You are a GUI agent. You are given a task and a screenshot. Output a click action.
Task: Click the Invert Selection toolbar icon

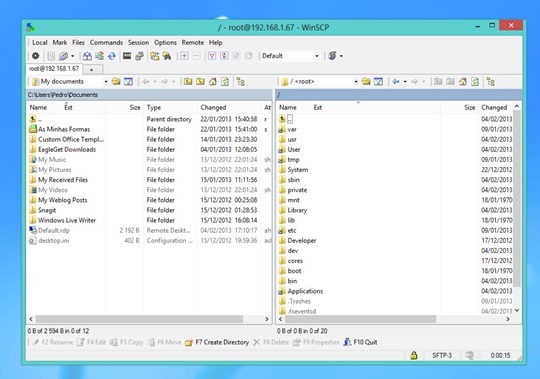coord(224,56)
